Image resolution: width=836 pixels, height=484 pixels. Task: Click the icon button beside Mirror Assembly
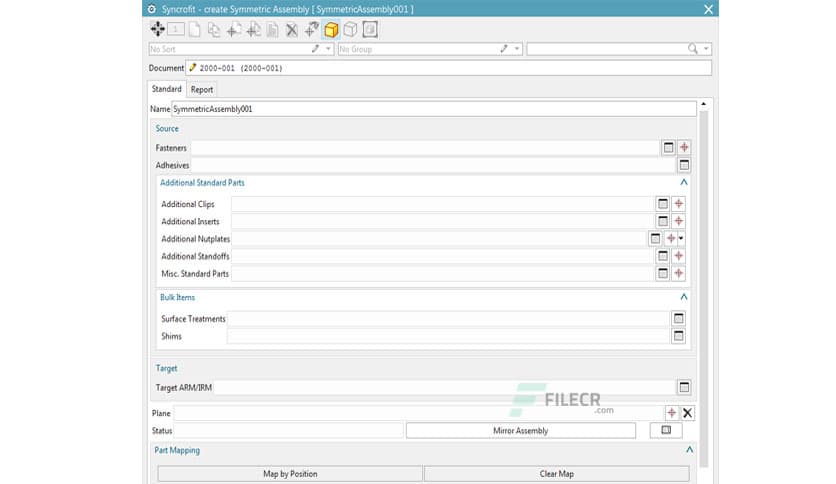point(666,430)
